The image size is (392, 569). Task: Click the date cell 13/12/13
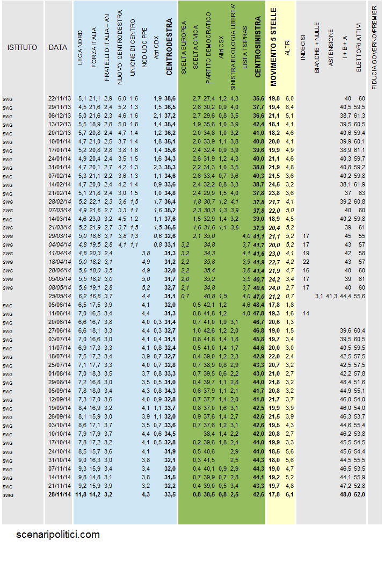(60, 124)
